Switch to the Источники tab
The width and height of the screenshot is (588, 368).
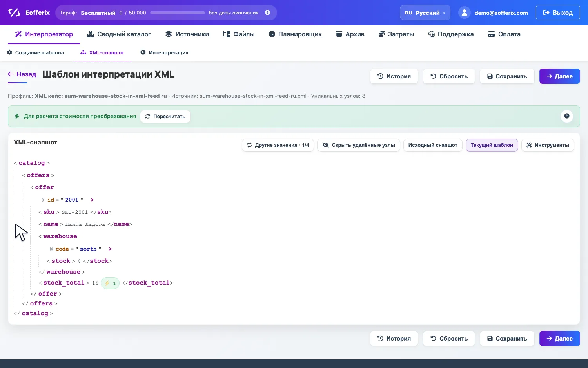click(187, 34)
